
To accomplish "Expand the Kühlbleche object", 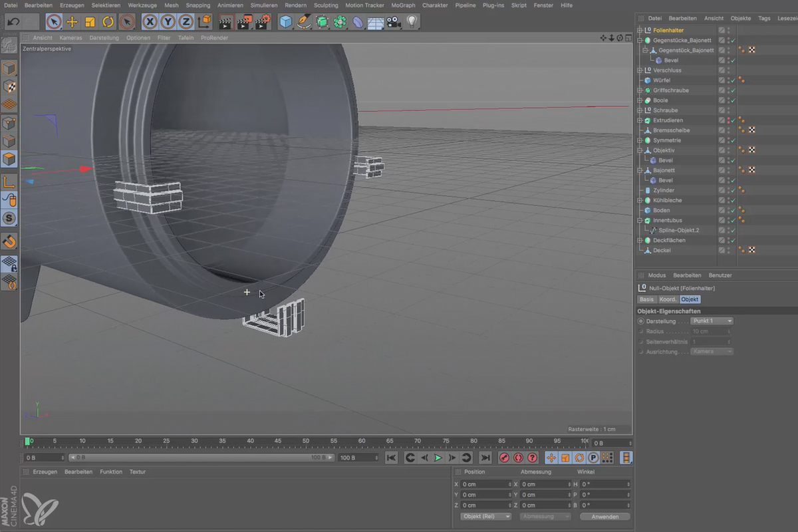I will [x=640, y=200].
